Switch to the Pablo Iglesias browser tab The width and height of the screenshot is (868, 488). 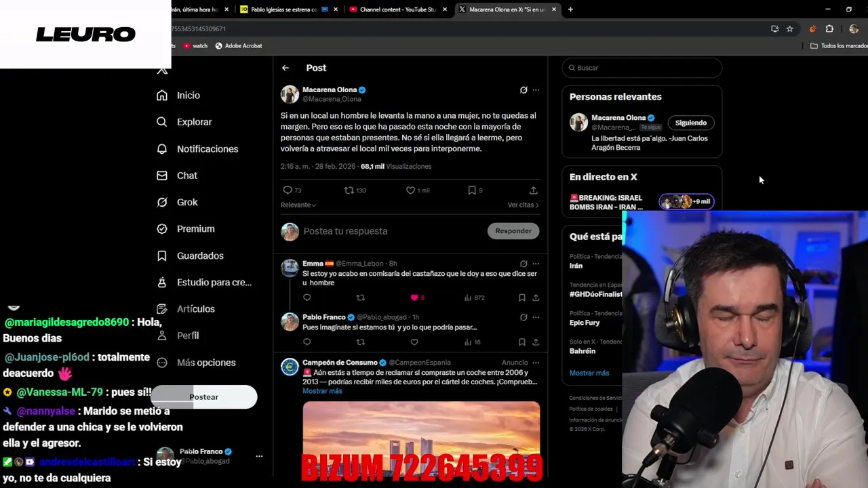point(284,9)
